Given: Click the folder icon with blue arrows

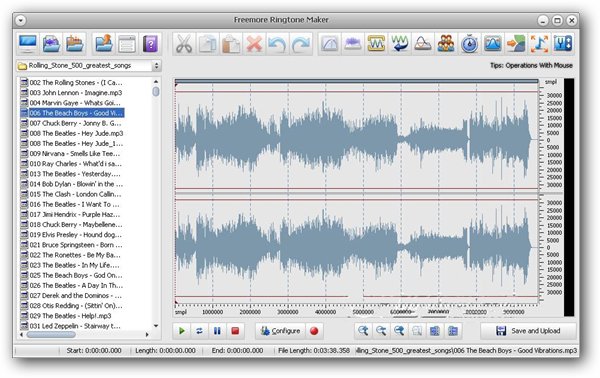Looking at the screenshot, I should (51, 44).
